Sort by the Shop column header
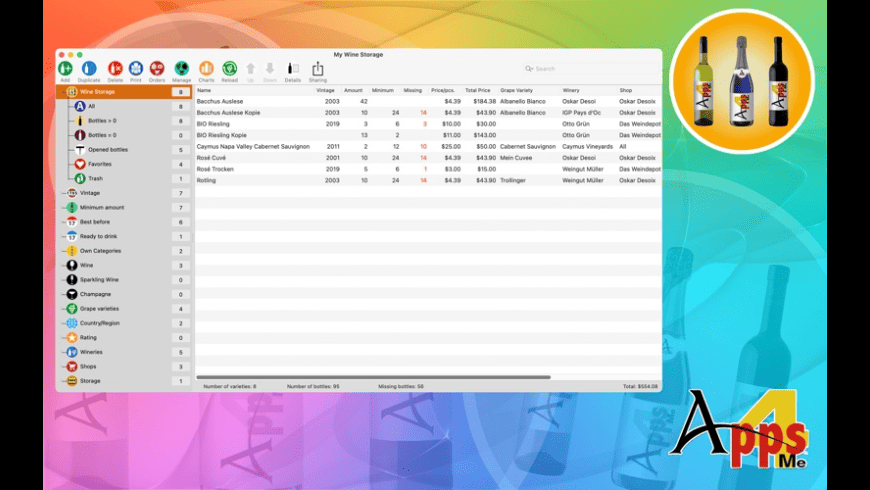This screenshot has width=870, height=490. click(x=625, y=90)
